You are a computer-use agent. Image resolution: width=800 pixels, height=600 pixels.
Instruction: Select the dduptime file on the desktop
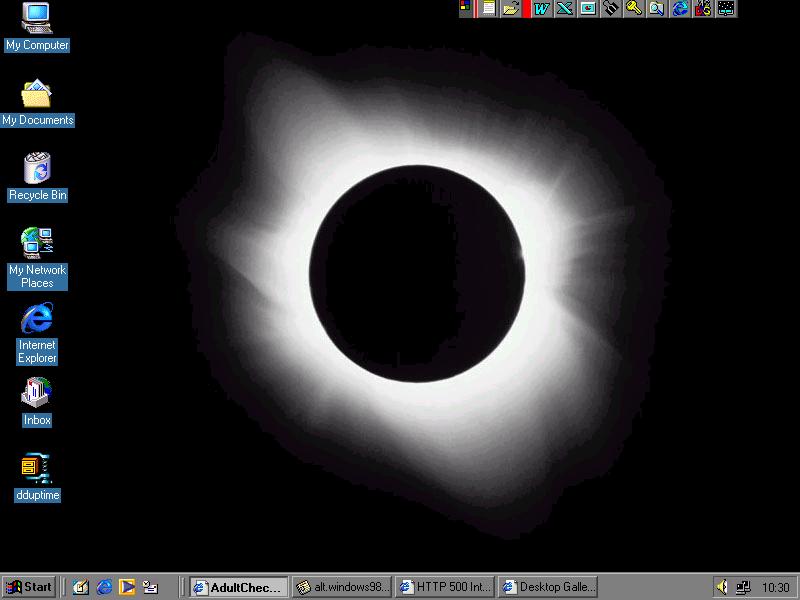click(x=37, y=468)
